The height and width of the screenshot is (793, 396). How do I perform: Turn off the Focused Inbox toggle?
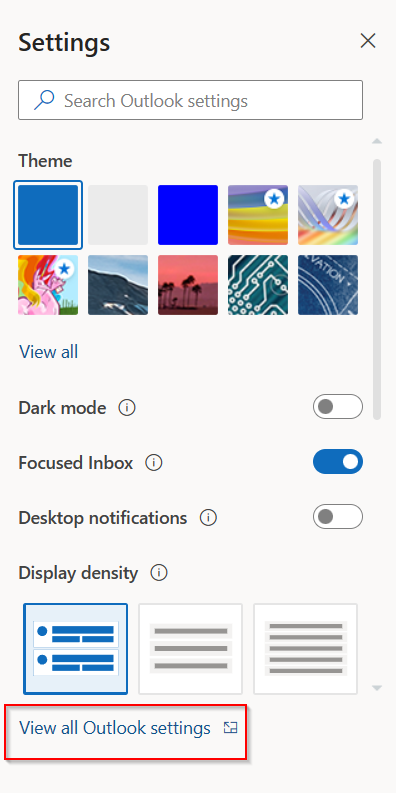click(338, 462)
